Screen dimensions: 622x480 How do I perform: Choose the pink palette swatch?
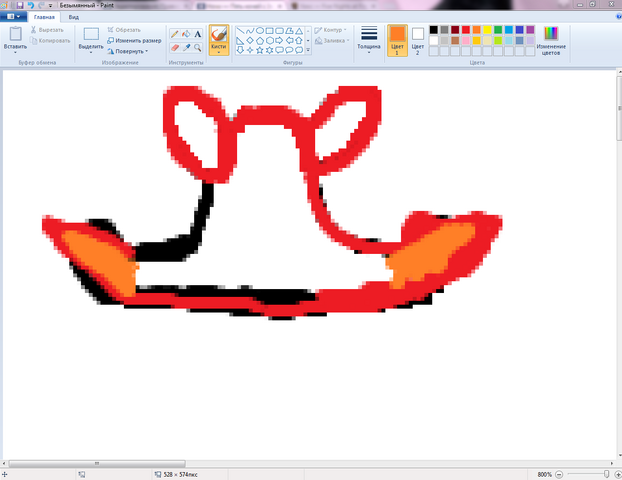click(466, 40)
